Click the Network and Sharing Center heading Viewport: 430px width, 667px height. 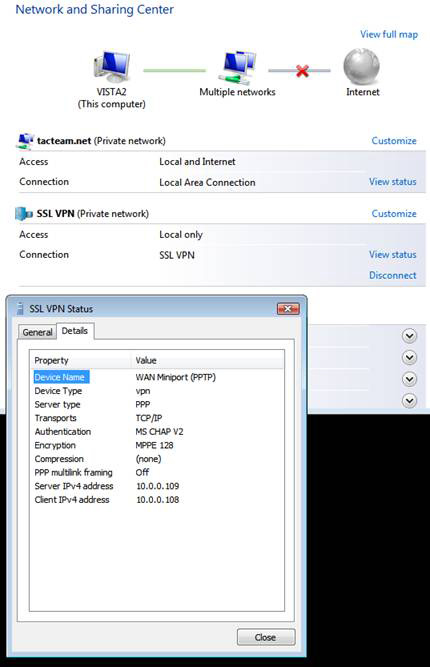(x=94, y=9)
